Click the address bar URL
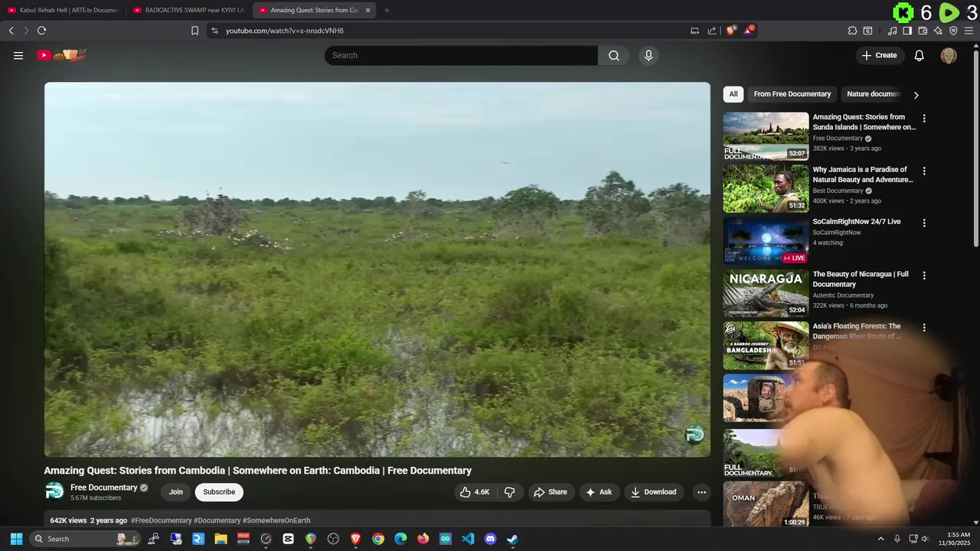 coord(285,31)
